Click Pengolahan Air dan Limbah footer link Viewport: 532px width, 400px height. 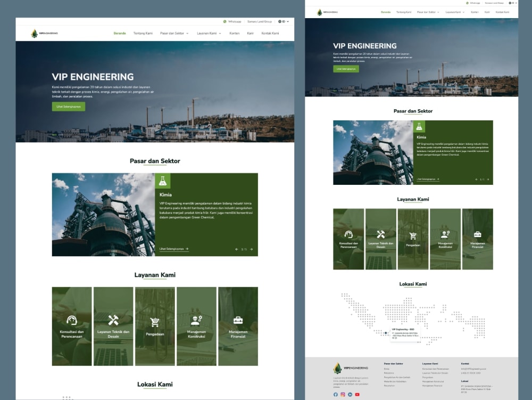[x=397, y=377]
